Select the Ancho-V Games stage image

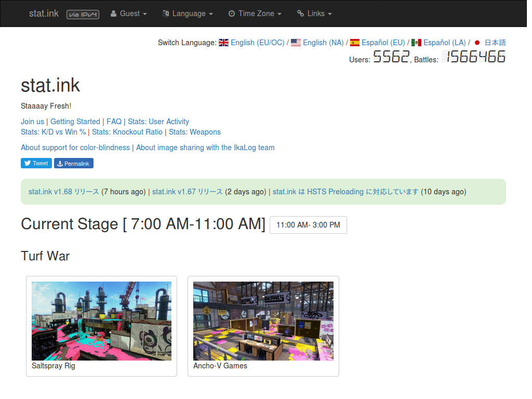click(x=263, y=321)
